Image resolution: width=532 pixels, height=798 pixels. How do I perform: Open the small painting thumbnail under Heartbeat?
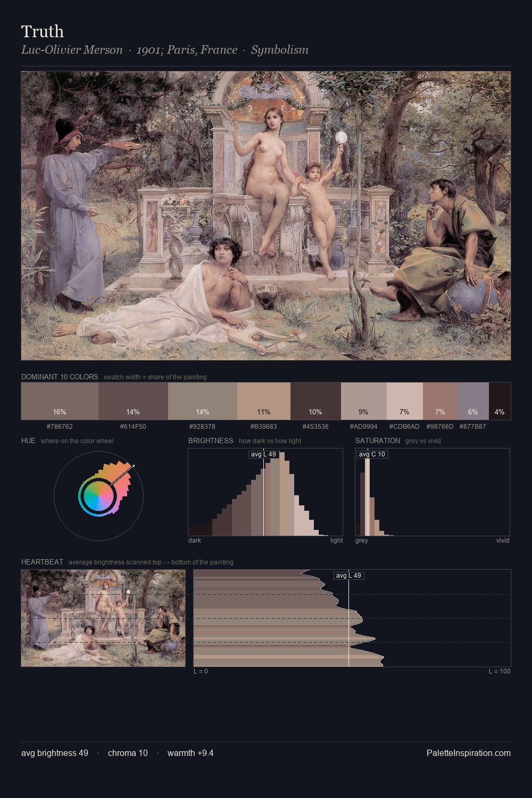click(x=103, y=618)
